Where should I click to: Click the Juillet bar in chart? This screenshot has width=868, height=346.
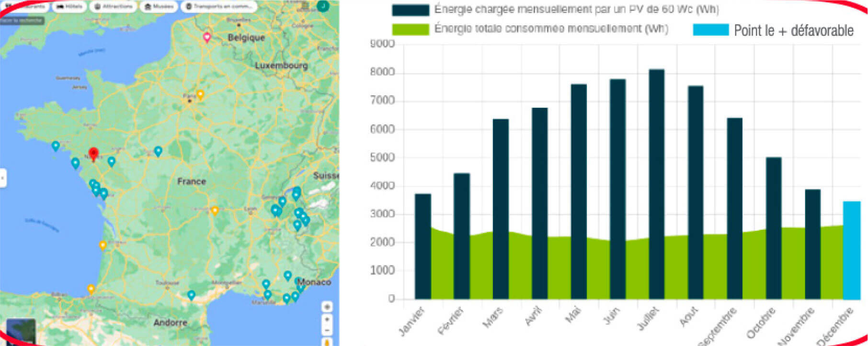656,184
